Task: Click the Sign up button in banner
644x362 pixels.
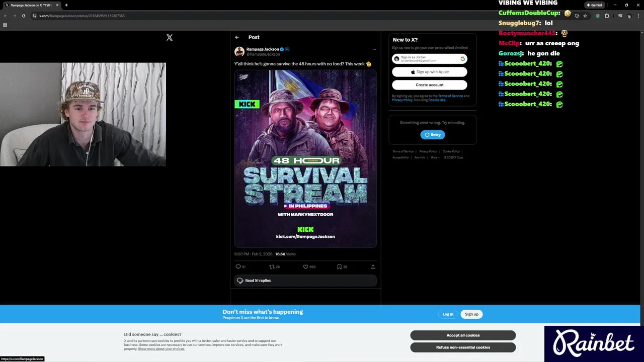Action: tap(471, 314)
